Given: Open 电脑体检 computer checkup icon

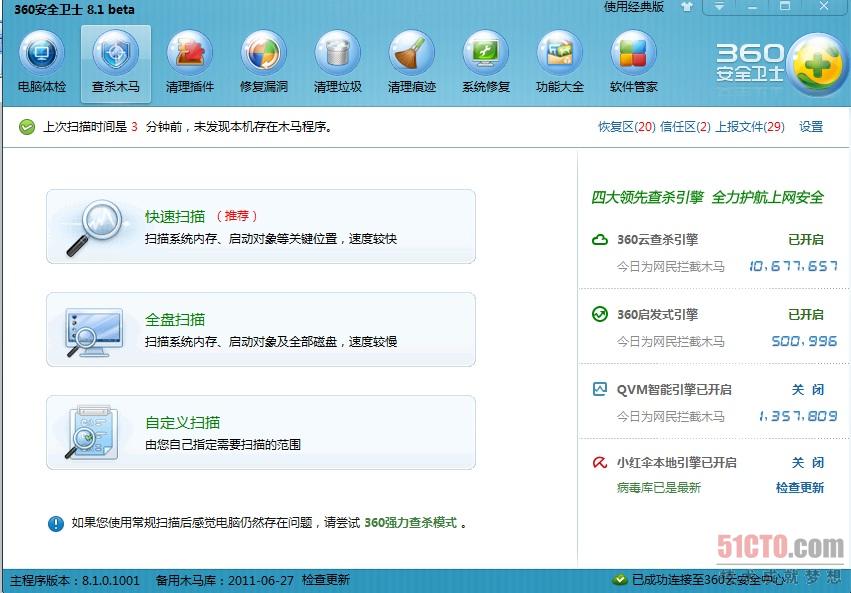Looking at the screenshot, I should [x=42, y=53].
